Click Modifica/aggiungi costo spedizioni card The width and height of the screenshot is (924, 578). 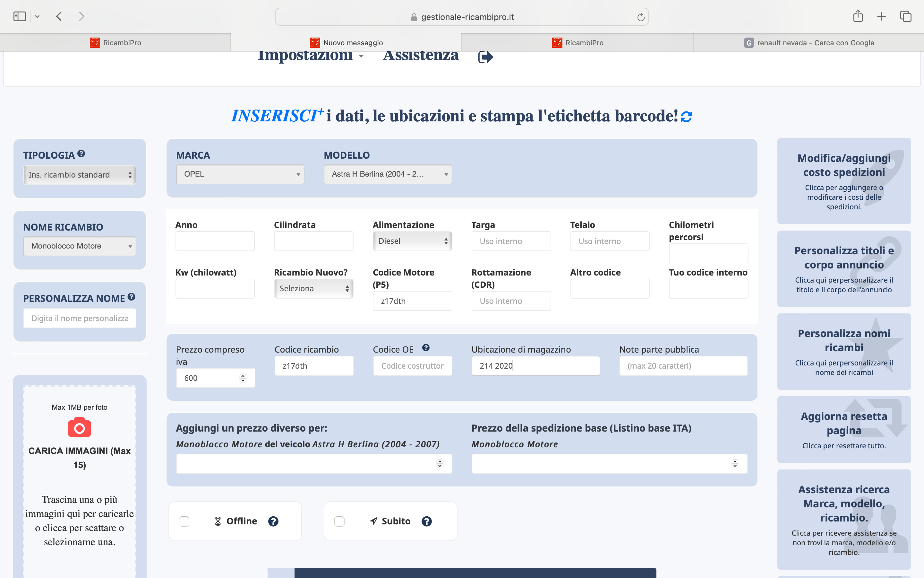click(x=844, y=181)
